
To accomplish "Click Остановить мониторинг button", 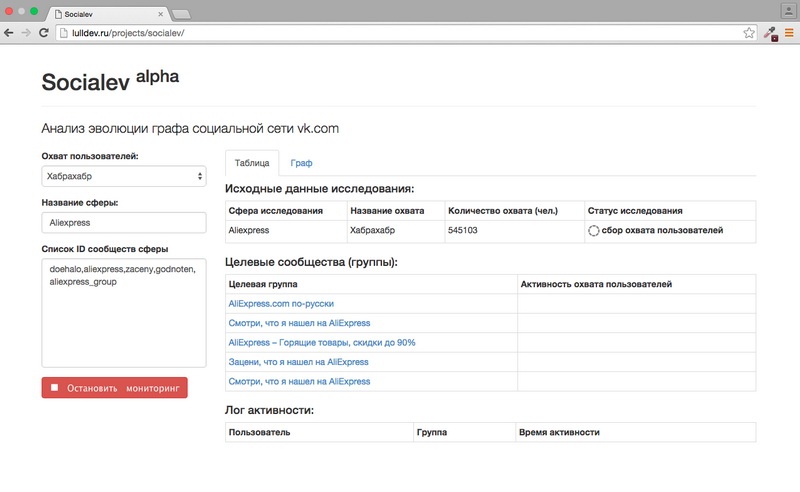I will (x=114, y=388).
